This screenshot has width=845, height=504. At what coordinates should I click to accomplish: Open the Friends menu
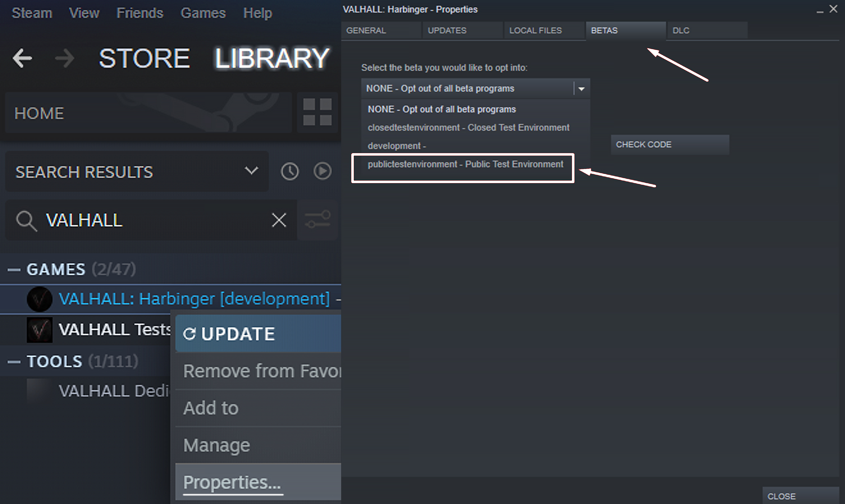140,13
